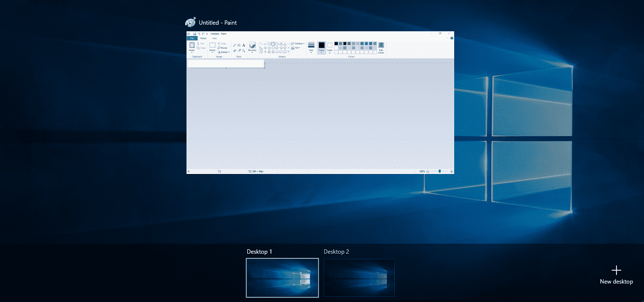Choose the Fill with color bucket tool

pos(239,46)
